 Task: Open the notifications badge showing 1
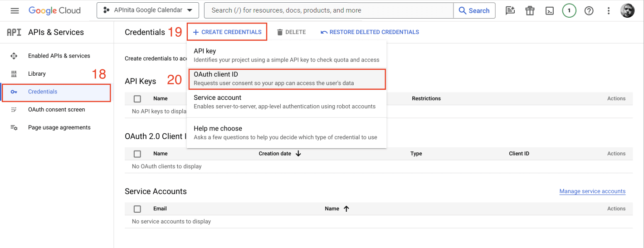click(x=569, y=10)
